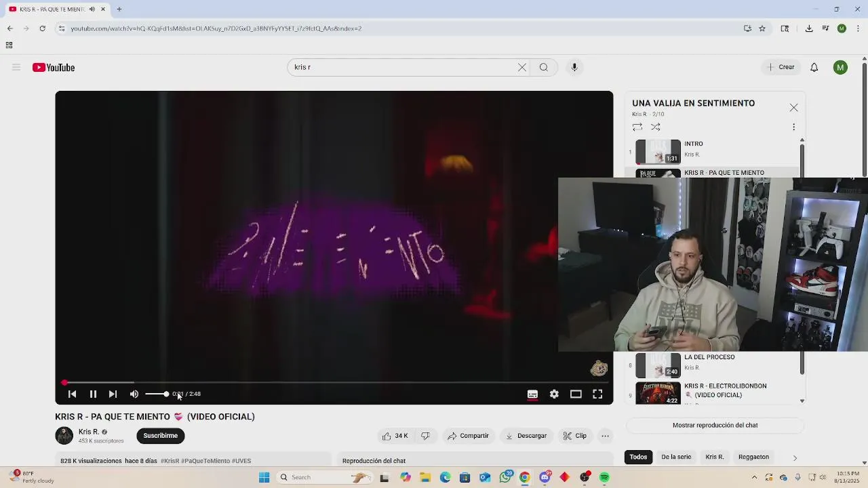
Task: Close the playlist panel
Action: pyautogui.click(x=793, y=108)
